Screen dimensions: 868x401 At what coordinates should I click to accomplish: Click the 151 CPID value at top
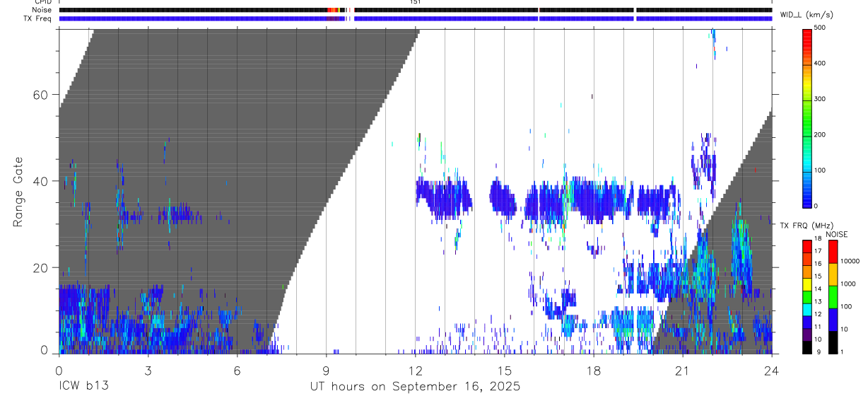click(x=416, y=2)
